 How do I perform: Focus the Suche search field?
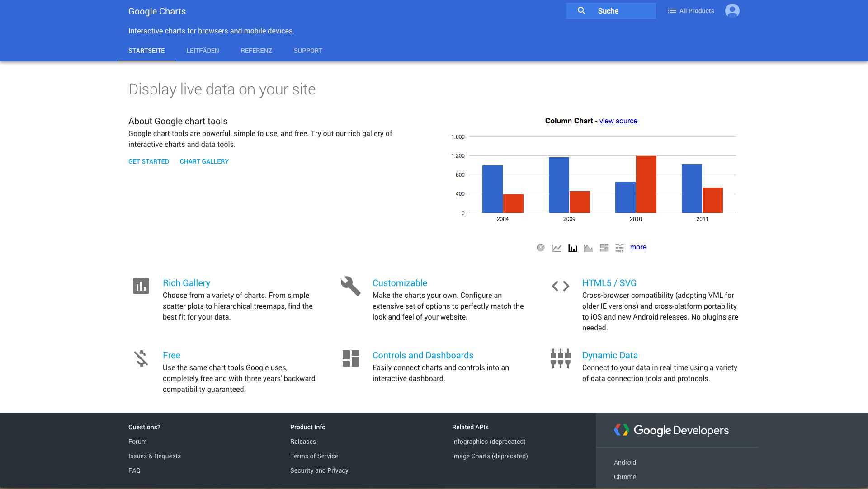click(x=611, y=11)
